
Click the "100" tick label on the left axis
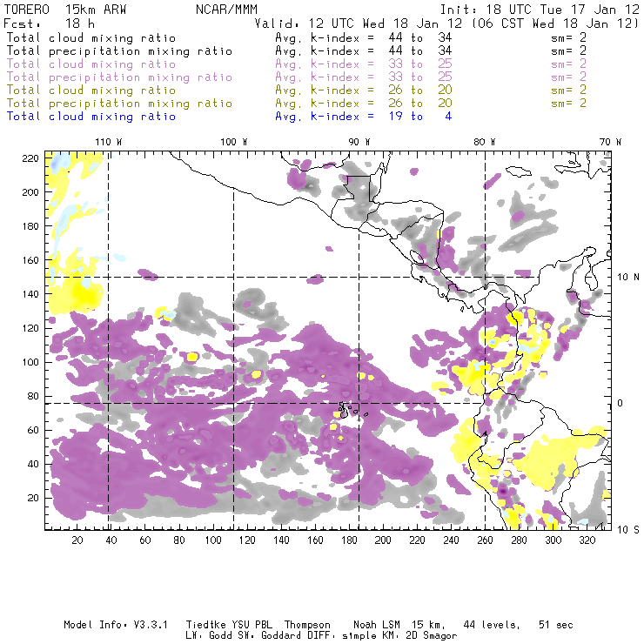click(x=30, y=362)
